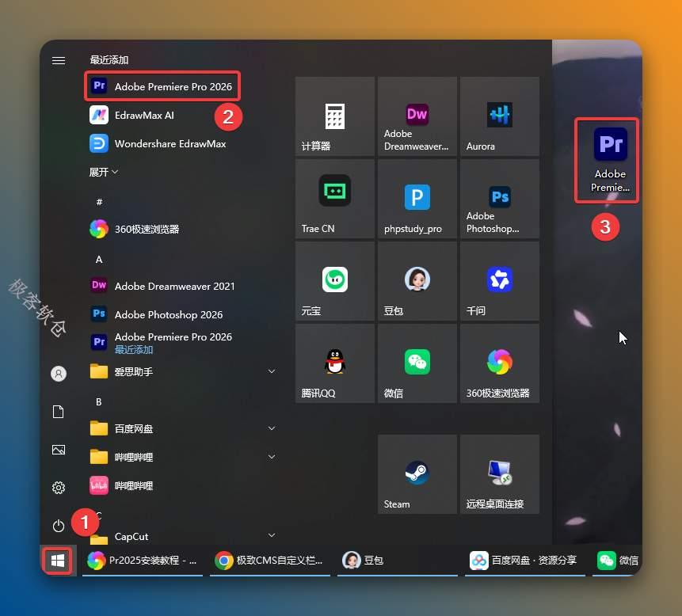Open the Trae CN tile
Screen dimensions: 682x616
pyautogui.click(x=334, y=199)
